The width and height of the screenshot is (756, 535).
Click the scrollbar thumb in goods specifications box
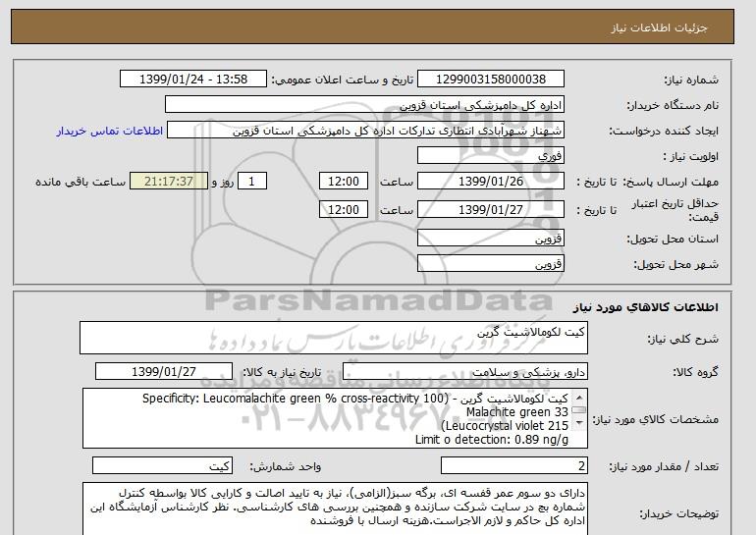(x=578, y=410)
